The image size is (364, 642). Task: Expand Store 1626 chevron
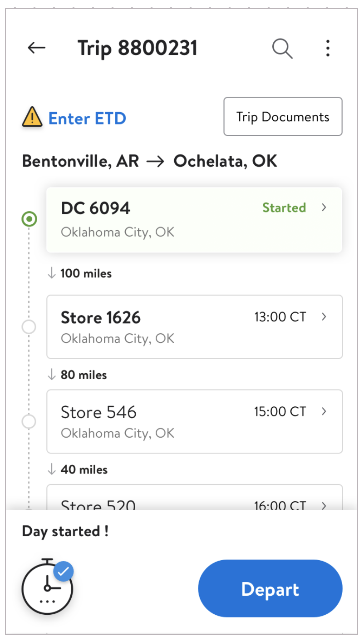(x=324, y=316)
